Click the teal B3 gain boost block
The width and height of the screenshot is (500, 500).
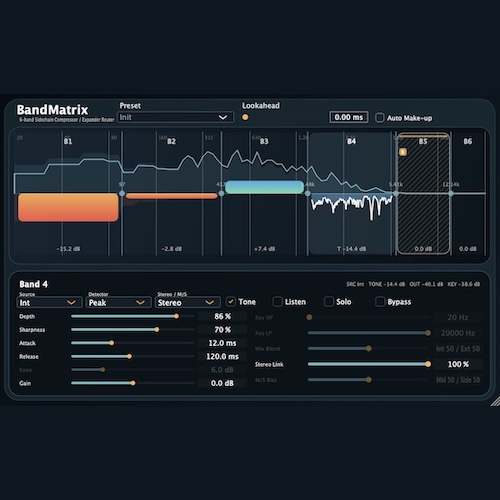click(264, 187)
